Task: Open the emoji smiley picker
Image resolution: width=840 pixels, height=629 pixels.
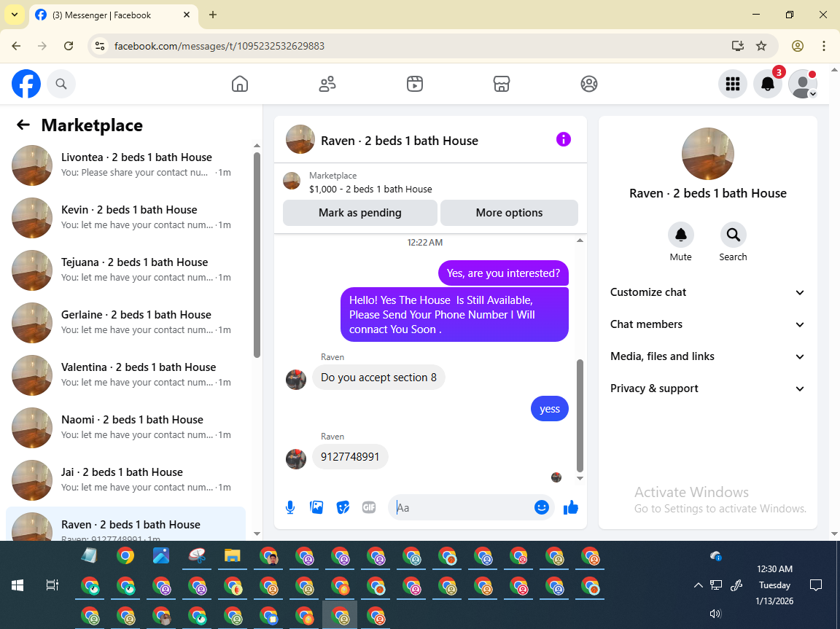Action: coord(542,507)
